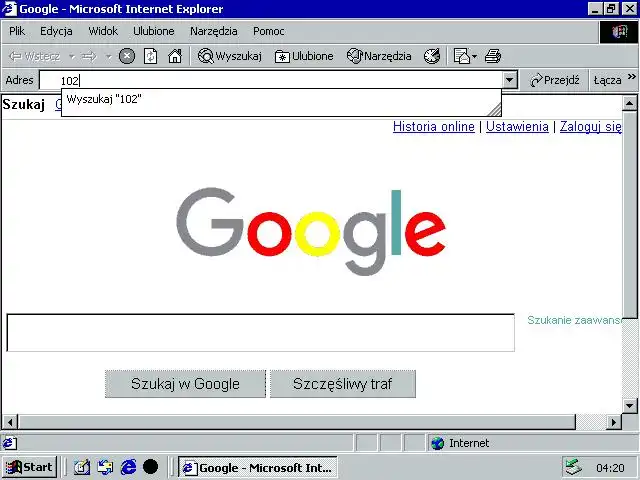
Task: Click the Łącza links bar label
Action: (x=607, y=80)
